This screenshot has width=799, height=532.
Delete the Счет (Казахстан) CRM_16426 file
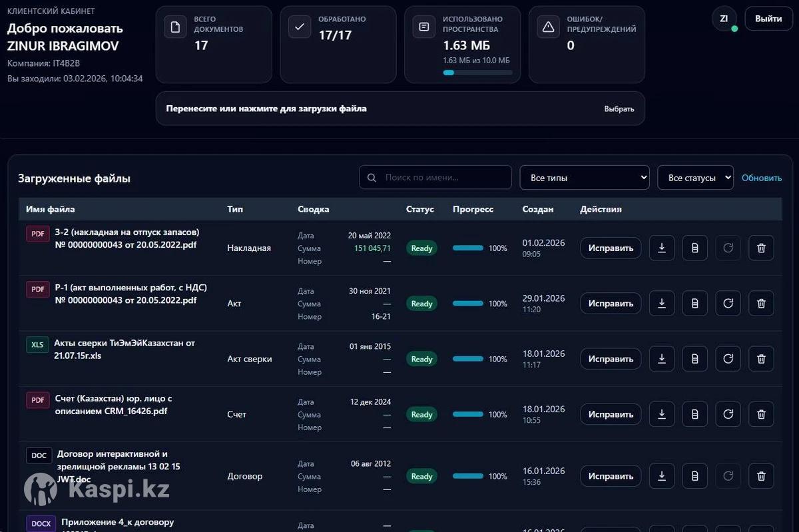tap(761, 414)
